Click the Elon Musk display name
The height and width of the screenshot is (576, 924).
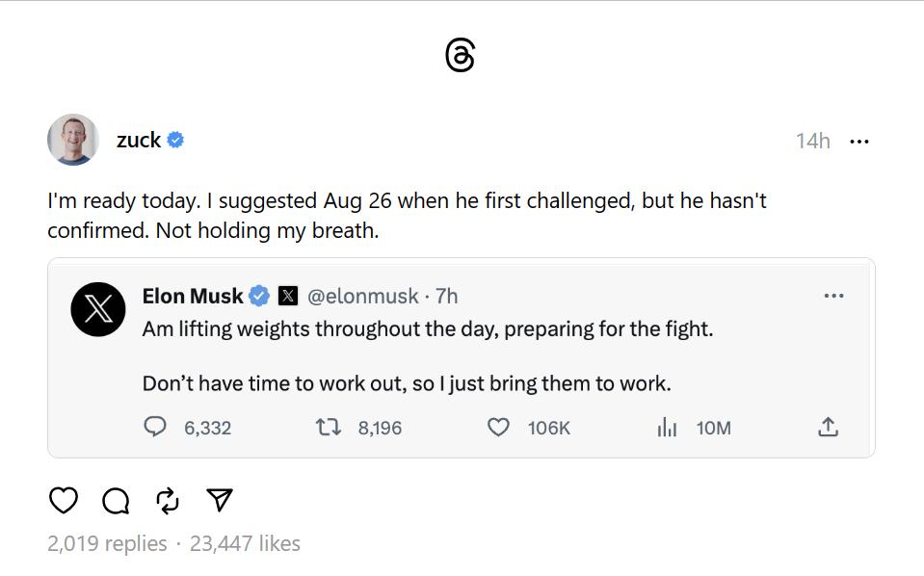click(193, 296)
